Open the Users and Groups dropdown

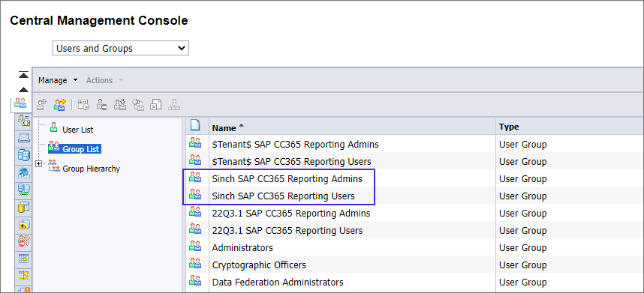[x=121, y=48]
